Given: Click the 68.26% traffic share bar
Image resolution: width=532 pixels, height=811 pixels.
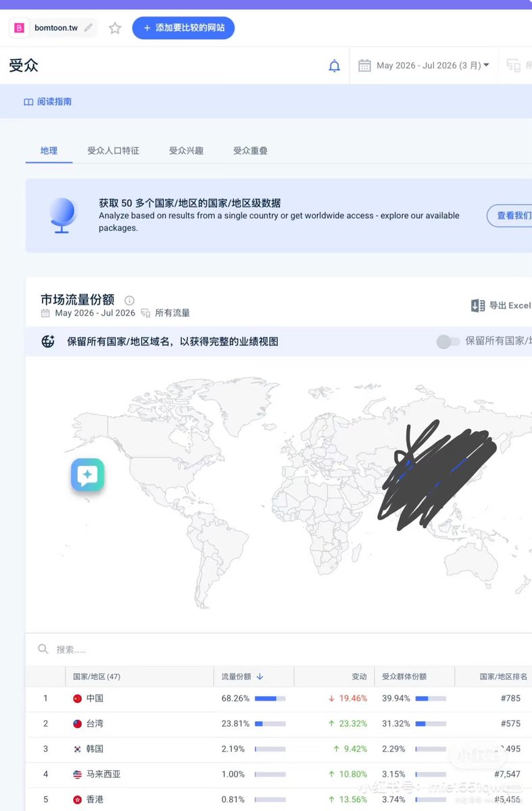Looking at the screenshot, I should [x=270, y=698].
